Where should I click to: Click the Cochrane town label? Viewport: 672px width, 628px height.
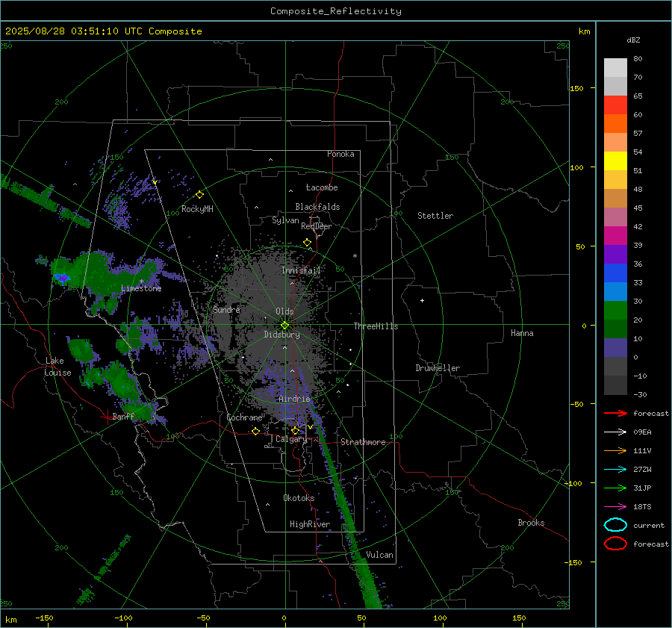point(244,417)
